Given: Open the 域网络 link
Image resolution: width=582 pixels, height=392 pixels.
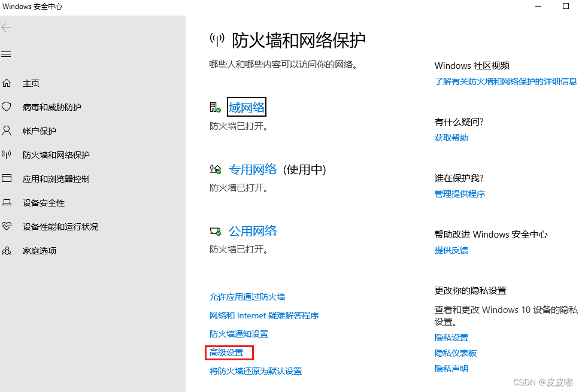Looking at the screenshot, I should (247, 107).
